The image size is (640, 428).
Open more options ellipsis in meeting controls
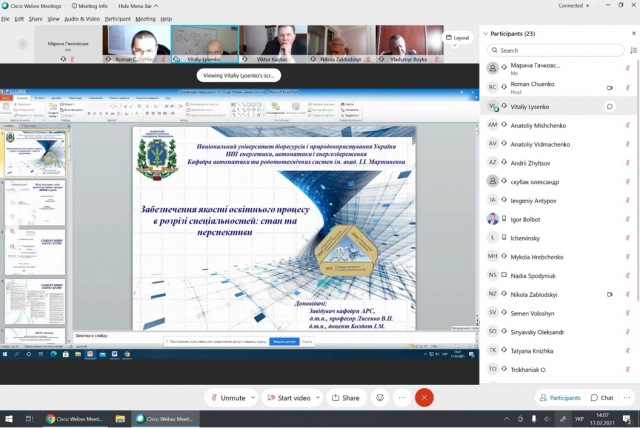(x=402, y=397)
